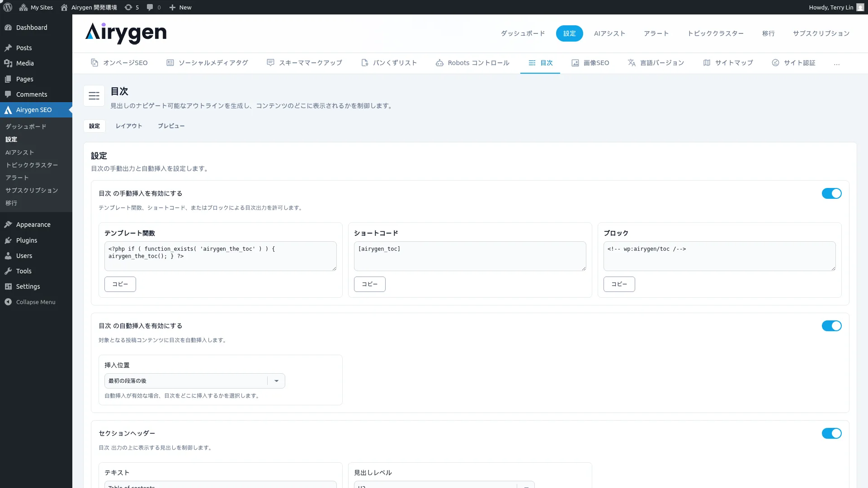Open the 挿入位置 dropdown
The width and height of the screenshot is (868, 488).
click(194, 381)
